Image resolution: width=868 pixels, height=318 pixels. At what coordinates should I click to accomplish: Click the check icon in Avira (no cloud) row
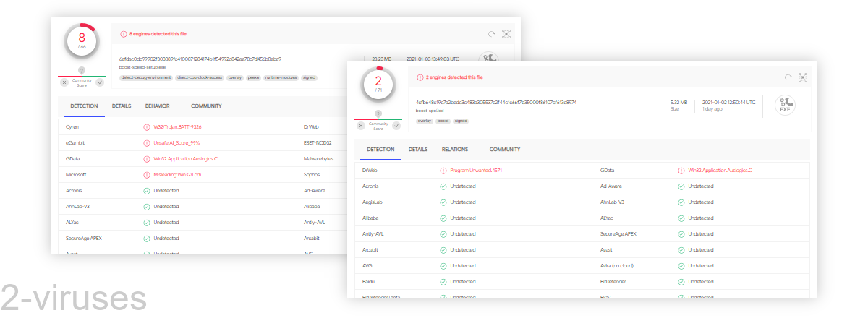tap(681, 265)
